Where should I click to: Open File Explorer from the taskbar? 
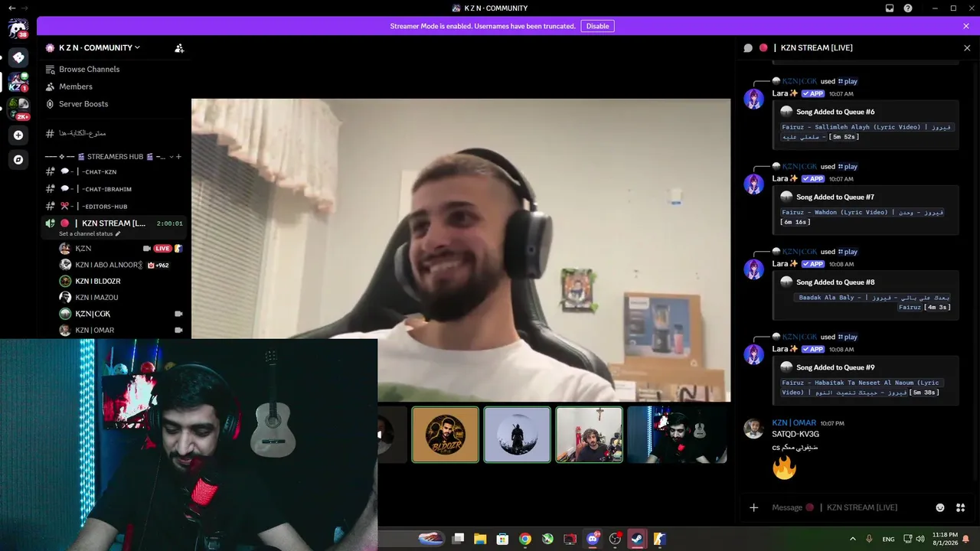[480, 539]
